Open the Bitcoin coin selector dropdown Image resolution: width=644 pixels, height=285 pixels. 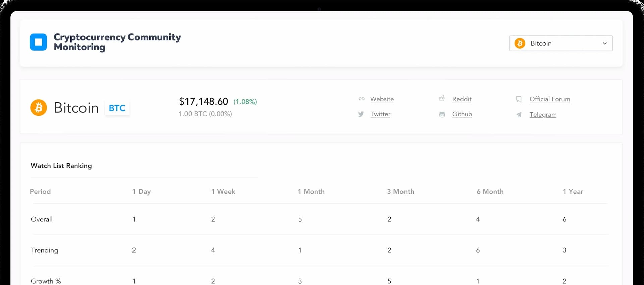pos(561,43)
